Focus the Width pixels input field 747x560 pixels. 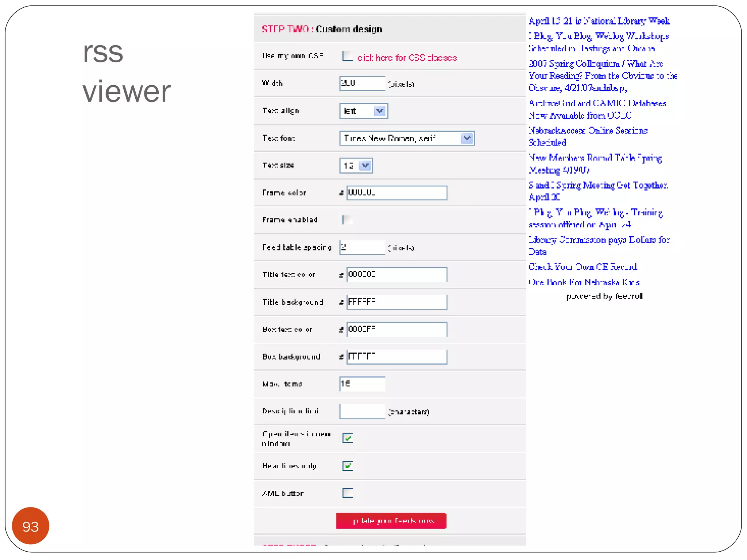click(x=362, y=83)
